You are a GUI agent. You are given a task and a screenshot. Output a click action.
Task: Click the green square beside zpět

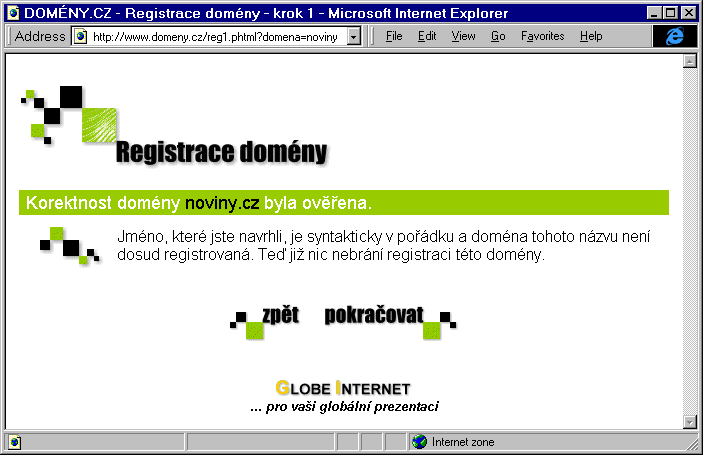coord(254,331)
